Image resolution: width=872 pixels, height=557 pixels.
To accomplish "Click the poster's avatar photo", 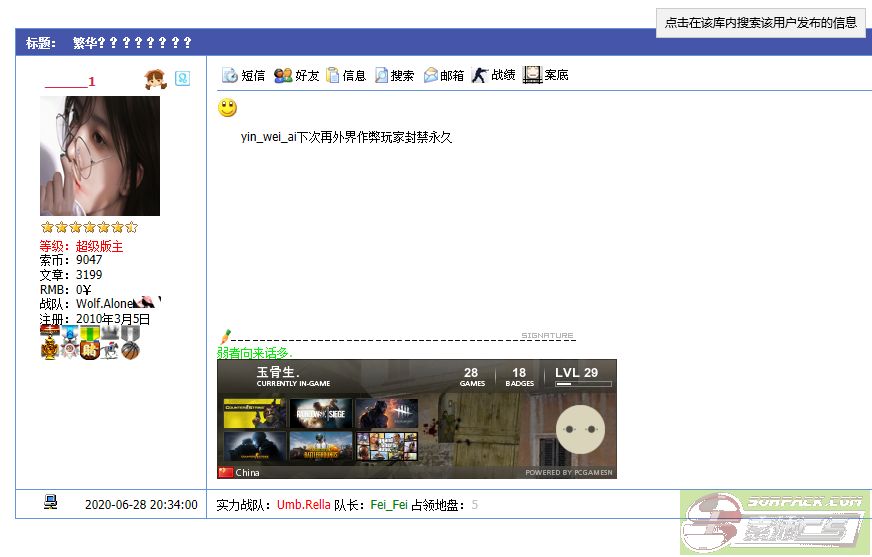I will tap(100, 156).
